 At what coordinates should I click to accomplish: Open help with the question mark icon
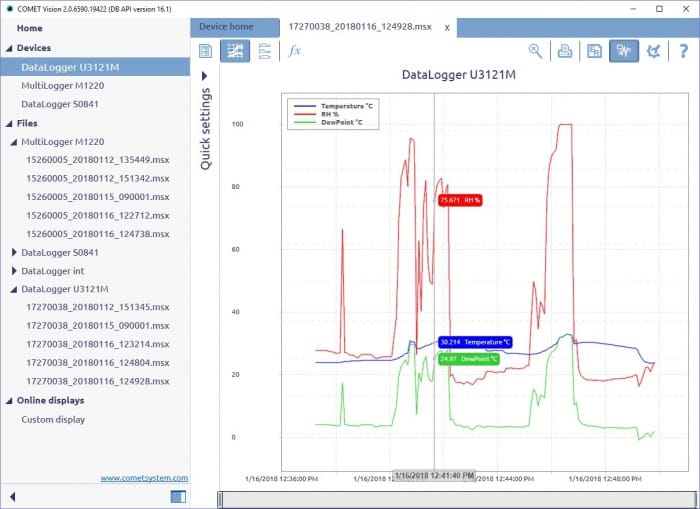pos(684,51)
